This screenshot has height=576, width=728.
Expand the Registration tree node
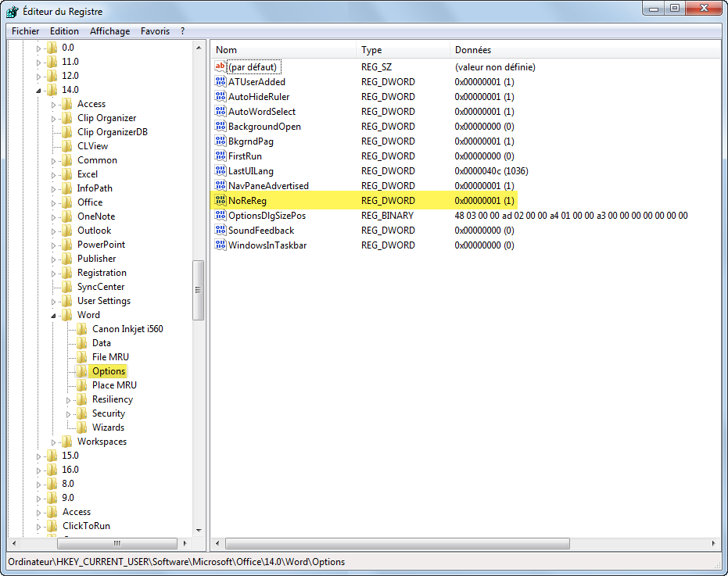53,274
